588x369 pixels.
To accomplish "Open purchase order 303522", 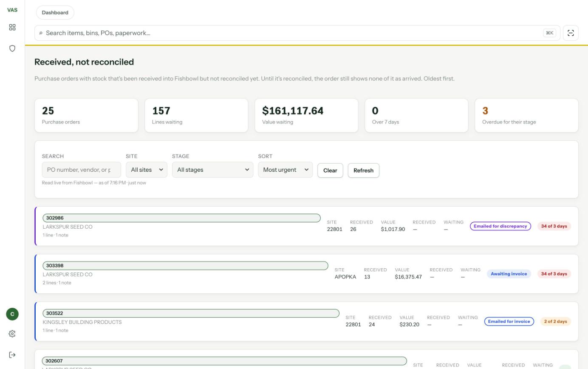I will [191, 313].
